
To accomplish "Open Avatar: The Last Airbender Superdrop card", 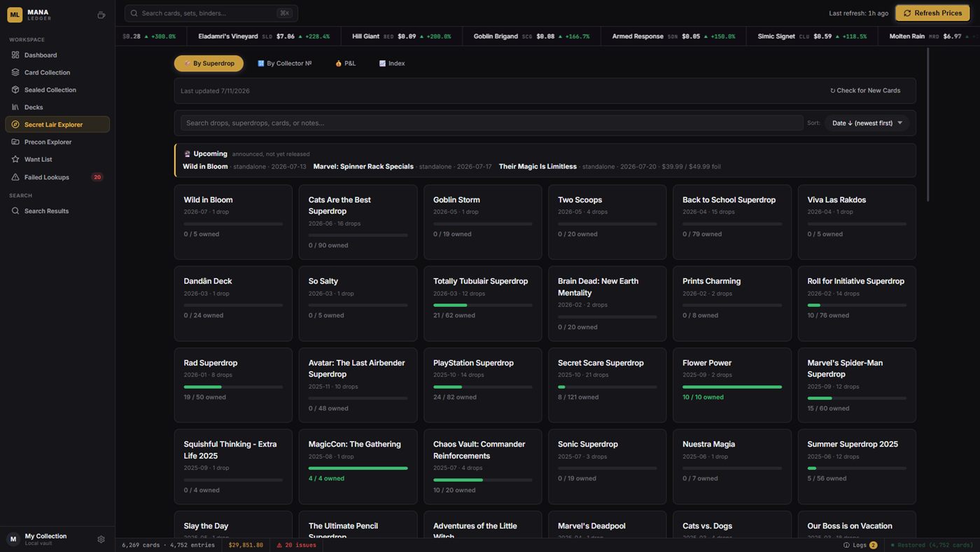I will (358, 385).
